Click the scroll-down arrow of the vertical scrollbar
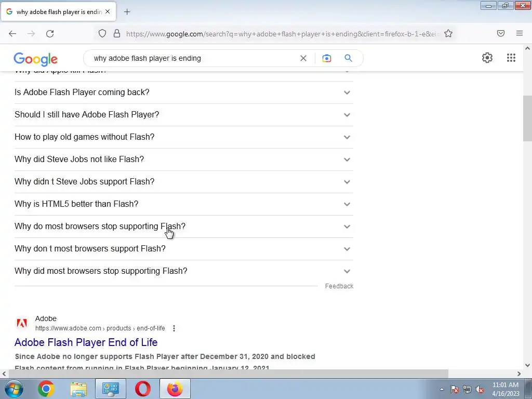The height and width of the screenshot is (399, 532). point(527,365)
